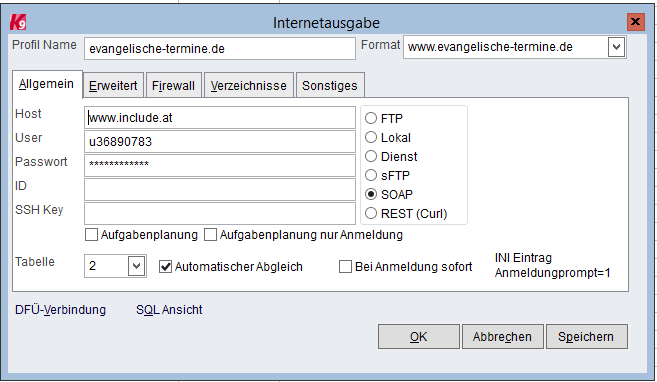Check the Bei Anmeldung sofort box
Viewport: 657px width, 382px height.
coord(345,266)
